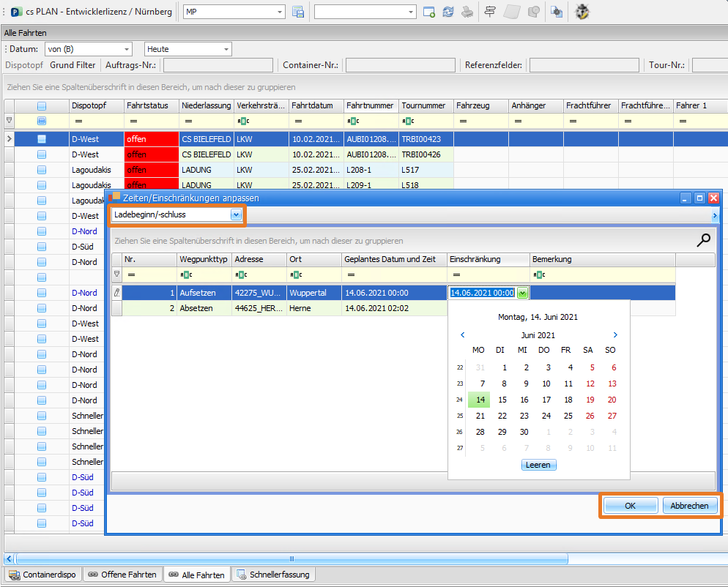Screen dimensions: 728x587
Task: Click the ladybug debug icon
Action: coord(582,12)
